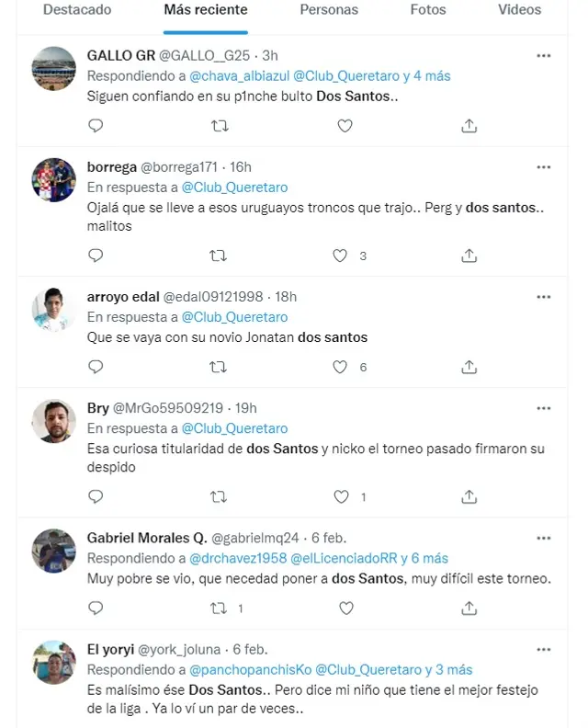Viewport: 588px width, 728px height.
Task: Open the @Club_Queretaro mention in borrega's tweet
Action: (233, 187)
